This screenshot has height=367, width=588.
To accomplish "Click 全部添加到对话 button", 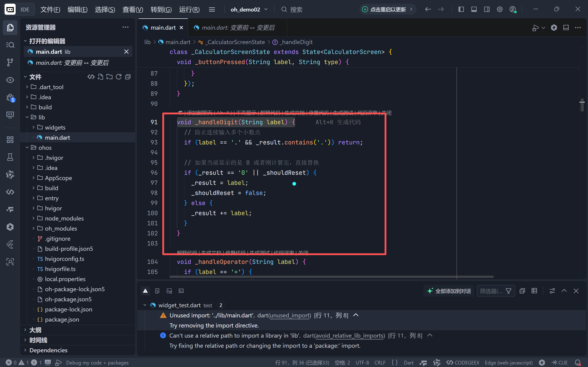I will (x=449, y=291).
